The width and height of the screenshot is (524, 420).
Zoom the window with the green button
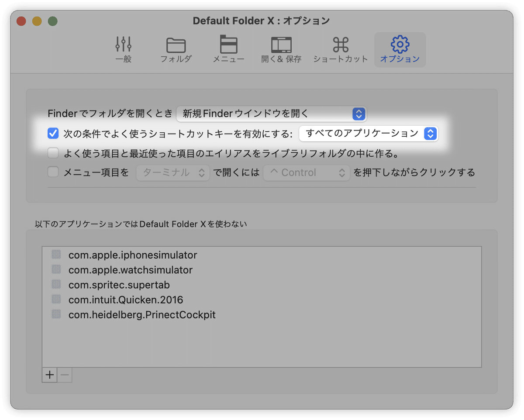(53, 21)
